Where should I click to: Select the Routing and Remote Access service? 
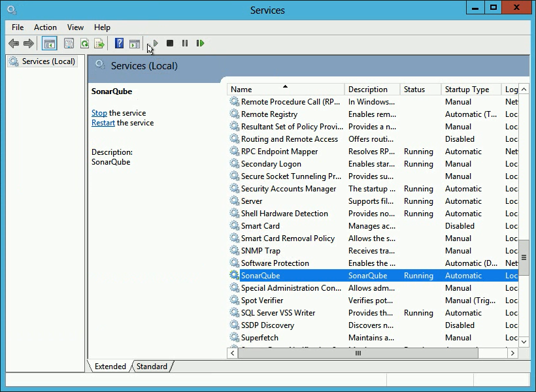[x=373, y=139]
